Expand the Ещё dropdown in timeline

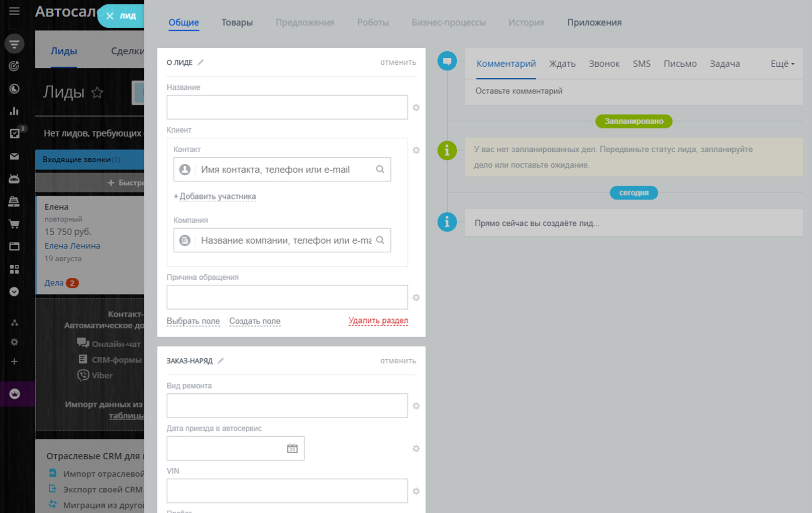(782, 64)
